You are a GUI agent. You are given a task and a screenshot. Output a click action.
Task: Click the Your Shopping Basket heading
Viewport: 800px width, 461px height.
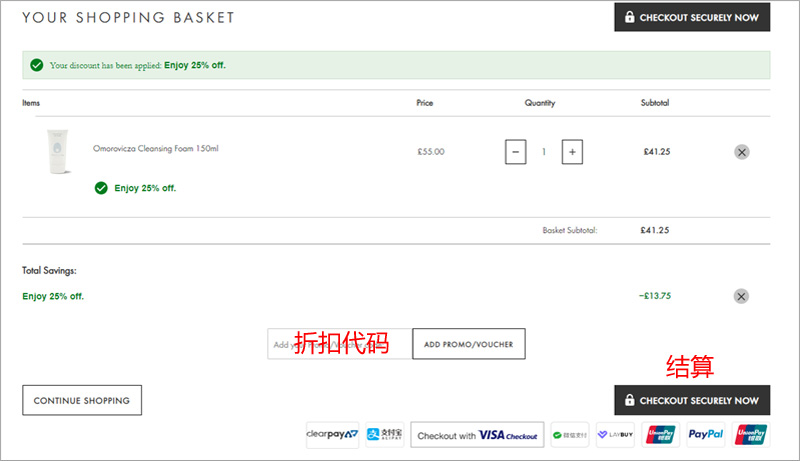128,18
